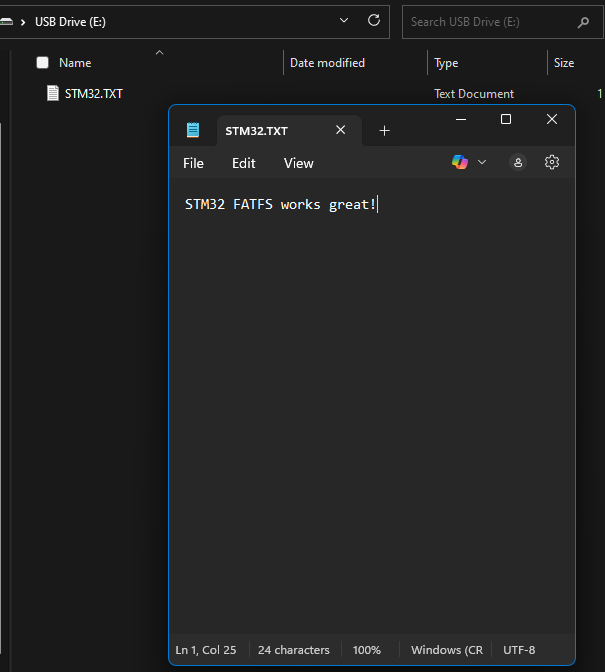Maximize the Notepad window
This screenshot has width=605, height=672.
point(506,119)
